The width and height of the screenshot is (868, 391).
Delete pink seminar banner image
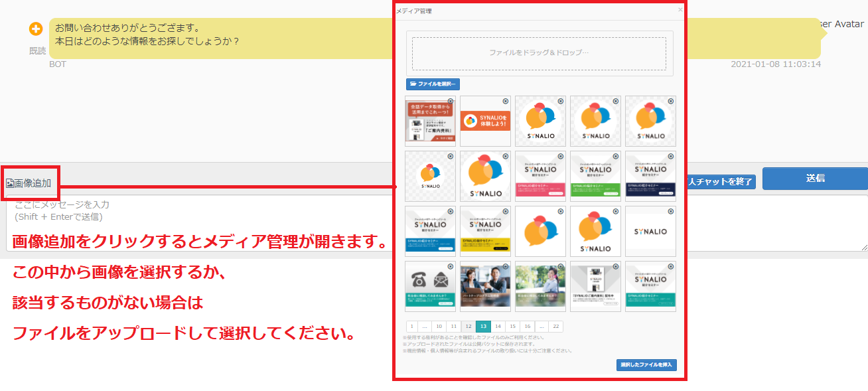point(560,156)
